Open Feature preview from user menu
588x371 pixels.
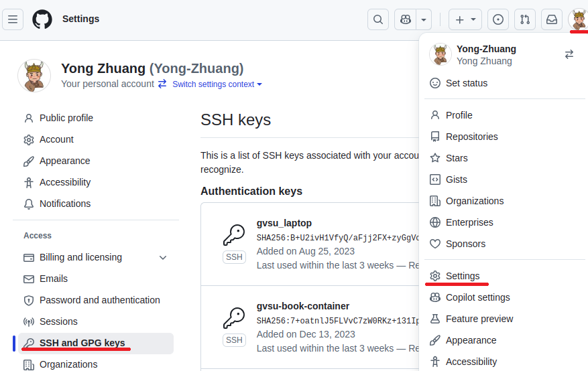point(479,319)
